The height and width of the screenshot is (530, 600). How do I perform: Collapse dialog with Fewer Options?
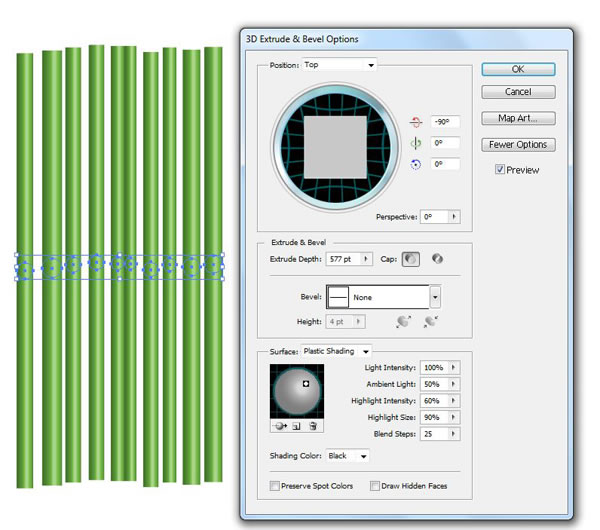pyautogui.click(x=517, y=144)
